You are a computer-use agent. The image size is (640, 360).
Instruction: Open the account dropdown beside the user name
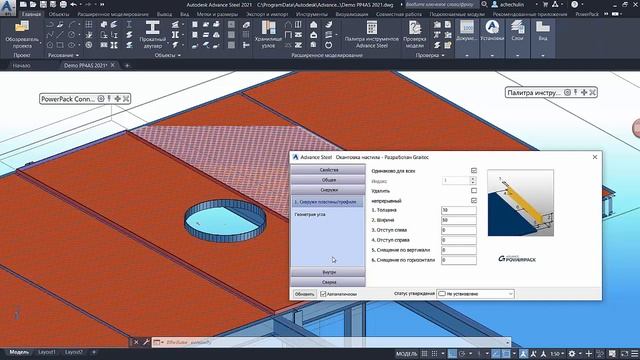[536, 4]
